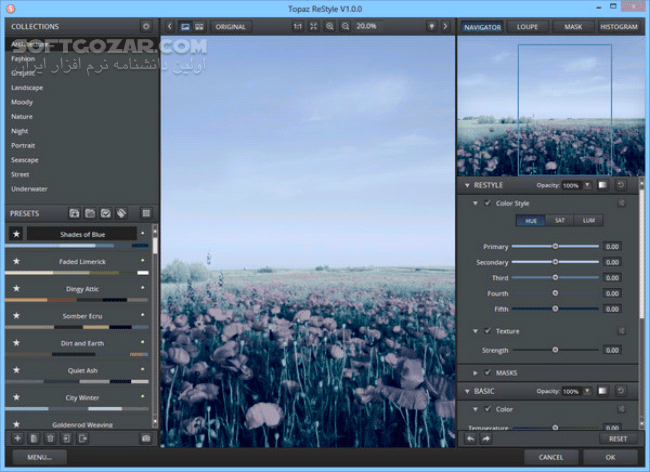650x472 pixels.
Task: Toggle the Color Style checkbox
Action: pyautogui.click(x=488, y=203)
